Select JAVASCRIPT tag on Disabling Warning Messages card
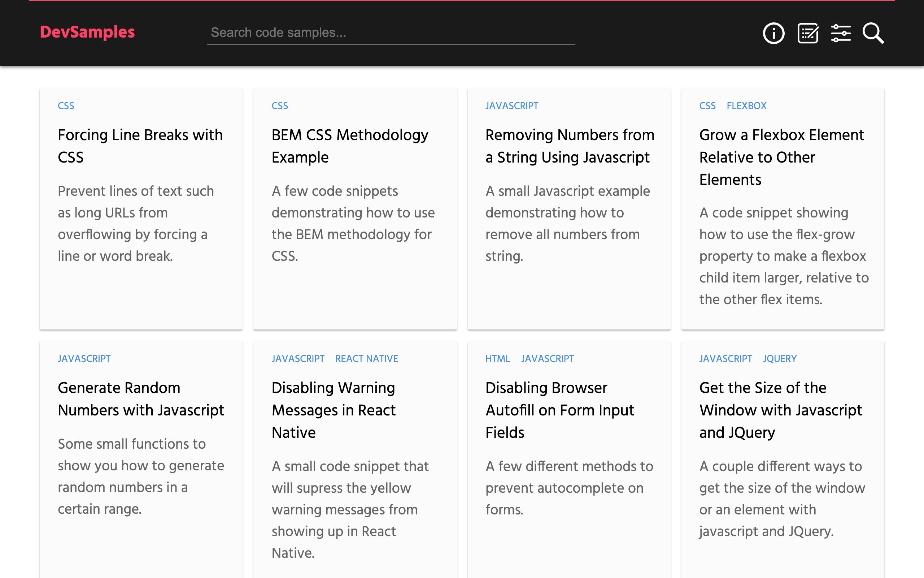Image resolution: width=924 pixels, height=578 pixels. point(298,359)
